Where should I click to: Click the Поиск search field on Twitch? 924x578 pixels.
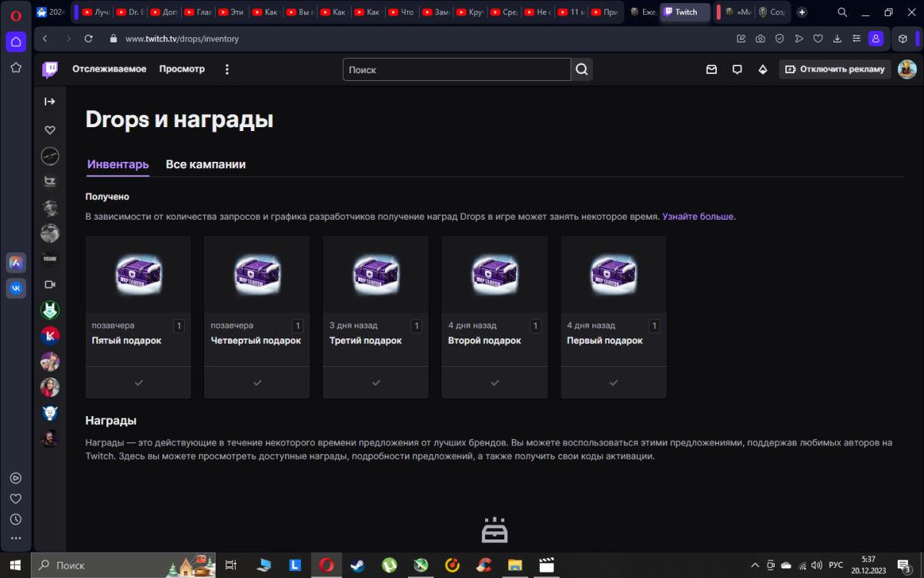(x=457, y=69)
